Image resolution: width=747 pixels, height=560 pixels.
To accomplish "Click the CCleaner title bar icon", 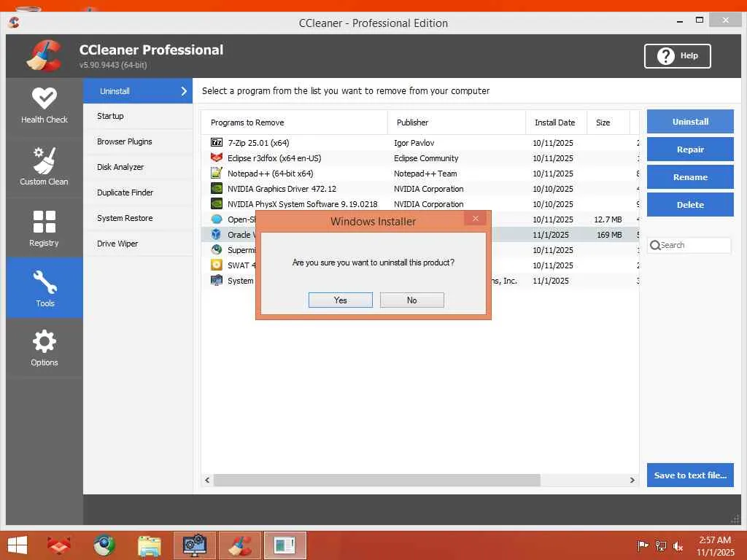I will 14,22.
